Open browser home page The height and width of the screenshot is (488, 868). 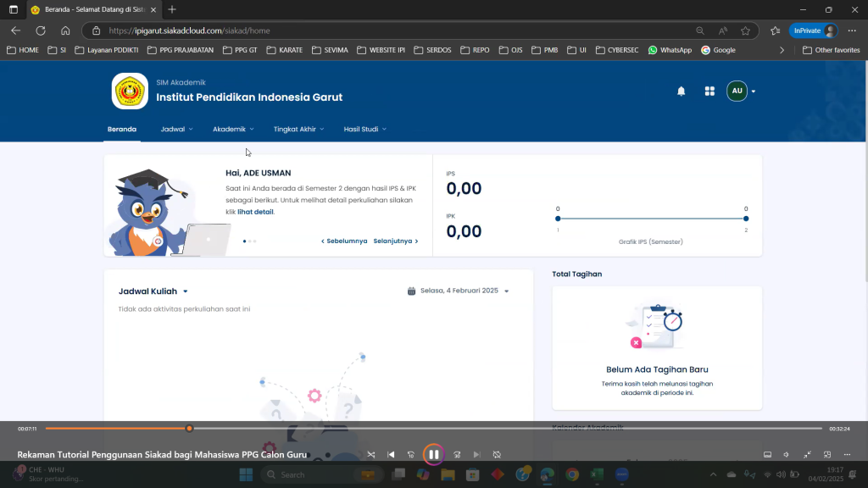click(65, 30)
